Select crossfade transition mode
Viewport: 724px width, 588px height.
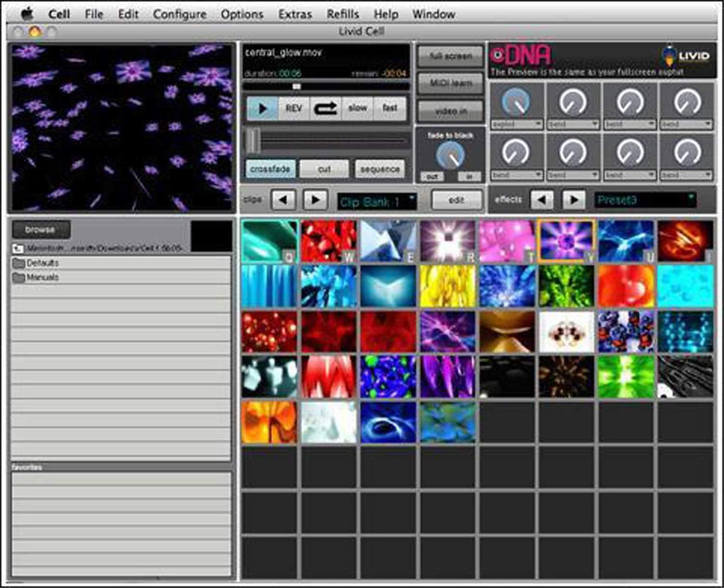pyautogui.click(x=271, y=169)
